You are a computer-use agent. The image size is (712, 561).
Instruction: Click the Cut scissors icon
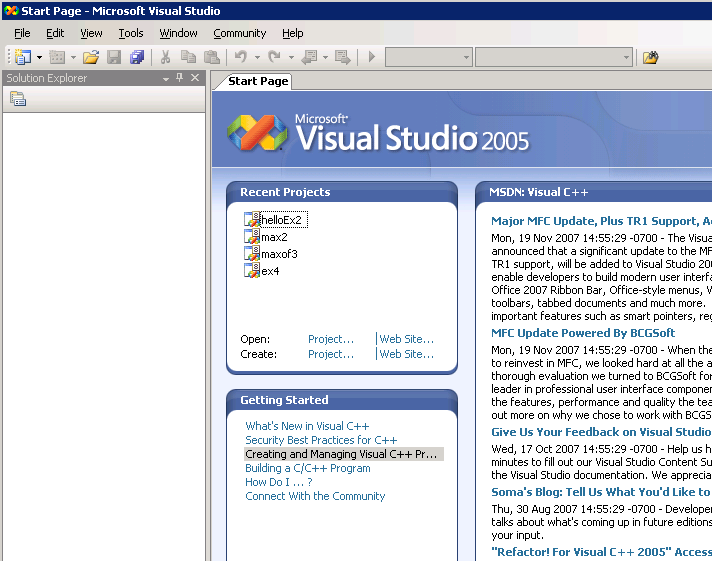click(x=165, y=57)
